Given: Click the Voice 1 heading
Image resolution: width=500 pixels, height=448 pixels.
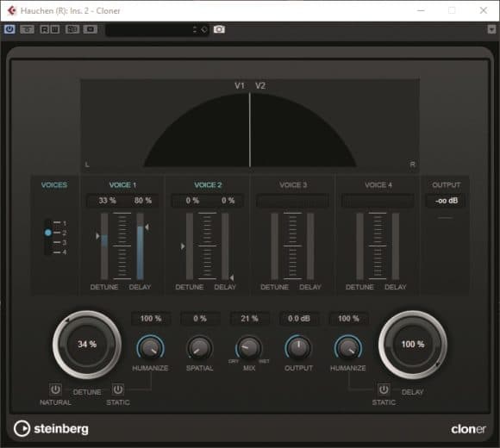Looking at the screenshot, I should pos(122,185).
